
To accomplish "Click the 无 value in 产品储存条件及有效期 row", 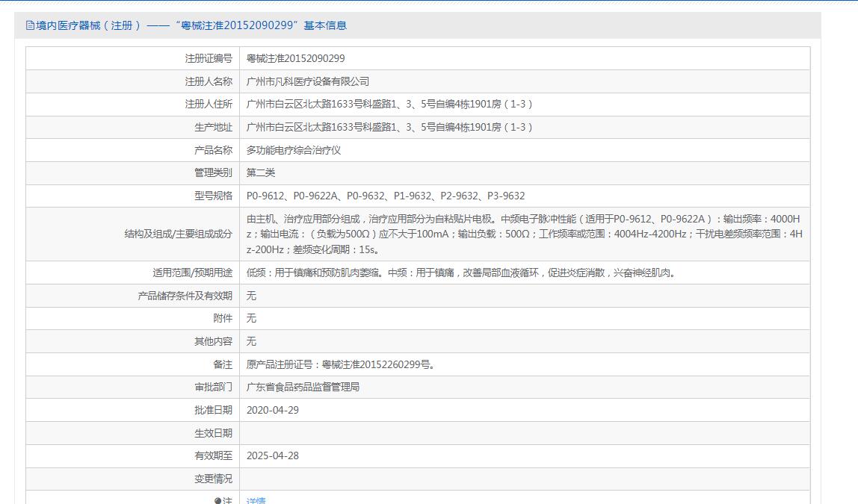I will [x=251, y=296].
